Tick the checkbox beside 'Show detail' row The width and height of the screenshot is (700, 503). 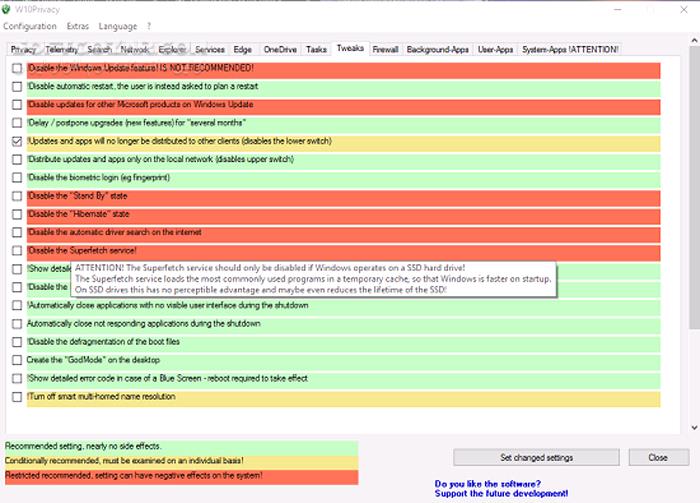17,269
